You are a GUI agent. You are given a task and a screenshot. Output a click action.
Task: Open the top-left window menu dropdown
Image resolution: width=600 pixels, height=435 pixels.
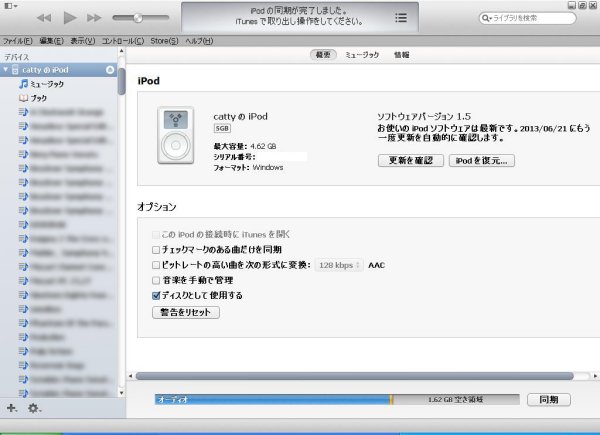coord(10,6)
